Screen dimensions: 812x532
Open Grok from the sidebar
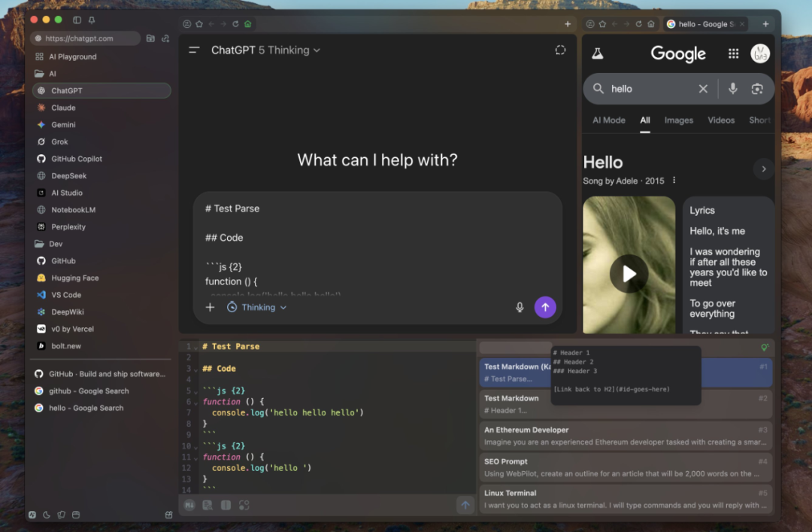pos(101,141)
